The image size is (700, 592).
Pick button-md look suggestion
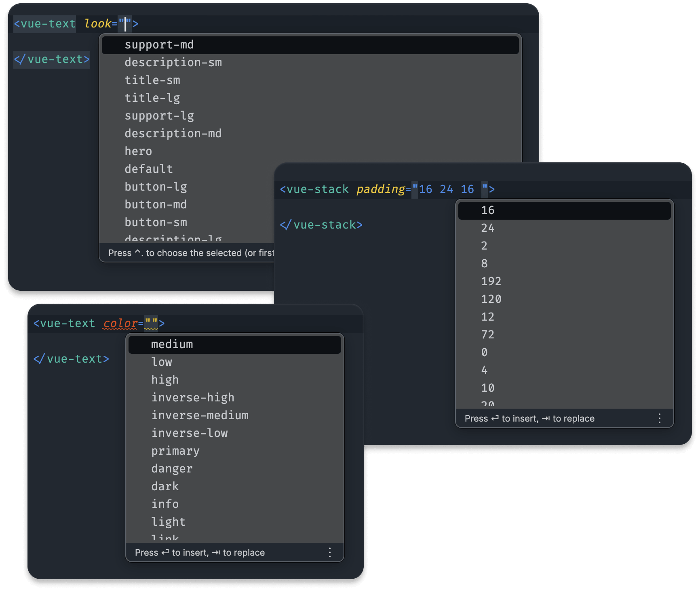188,205
